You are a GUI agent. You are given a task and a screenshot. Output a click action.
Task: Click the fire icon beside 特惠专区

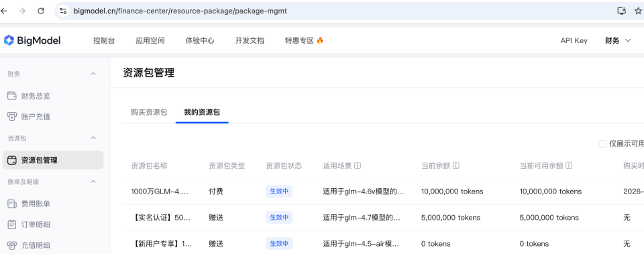320,40
